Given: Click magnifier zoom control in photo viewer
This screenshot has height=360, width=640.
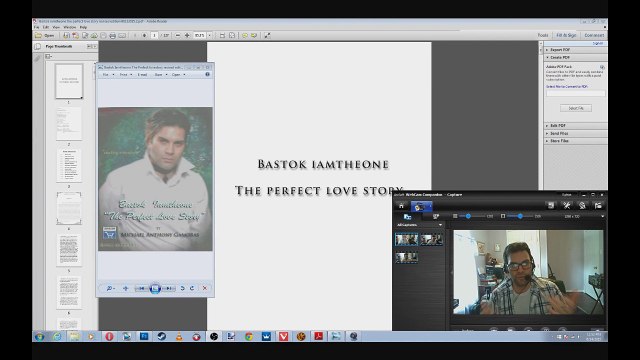Looking at the screenshot, I should click(110, 288).
